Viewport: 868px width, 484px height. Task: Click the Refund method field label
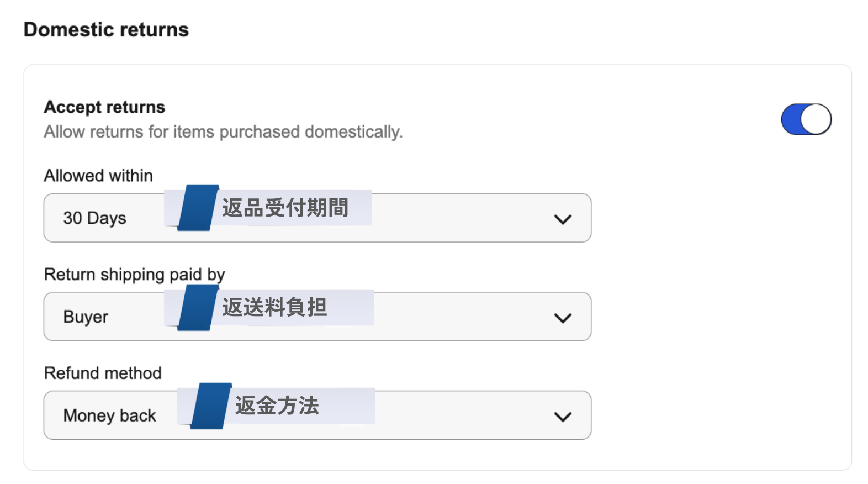click(x=103, y=373)
